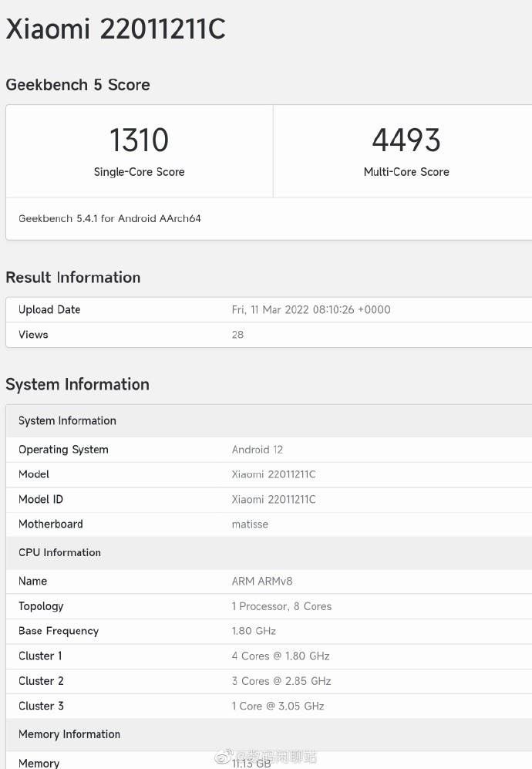Select the Android 12 value
This screenshot has width=532, height=769.
click(258, 450)
